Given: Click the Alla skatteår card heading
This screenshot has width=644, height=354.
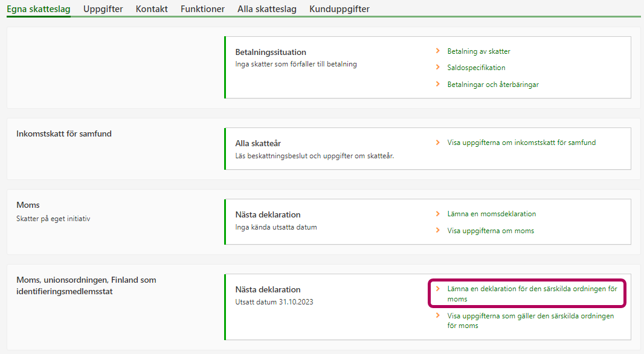Looking at the screenshot, I should point(258,143).
